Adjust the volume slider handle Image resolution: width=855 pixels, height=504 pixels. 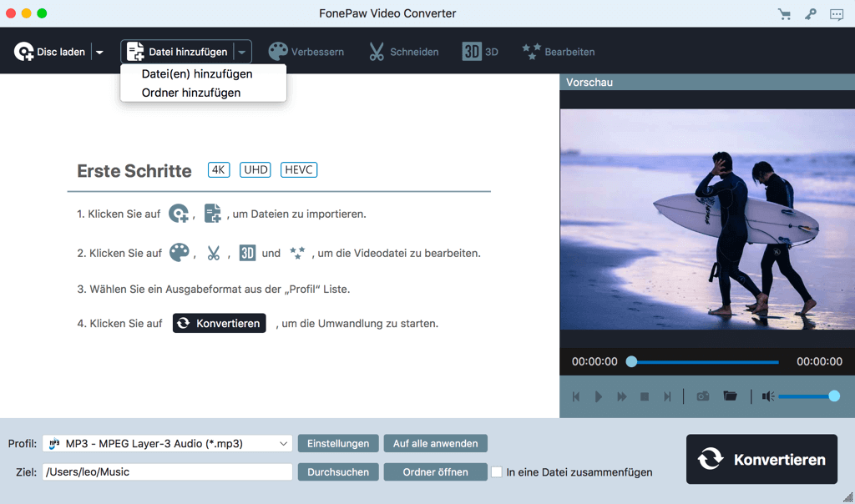[834, 396]
